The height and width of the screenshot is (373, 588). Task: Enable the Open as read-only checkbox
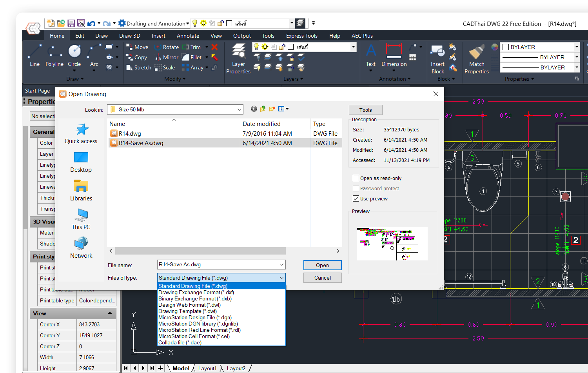(x=356, y=178)
